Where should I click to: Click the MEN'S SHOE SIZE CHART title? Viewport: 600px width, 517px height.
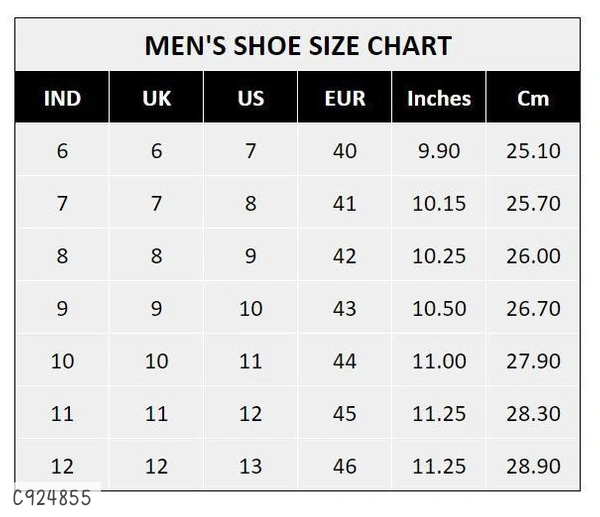point(298,46)
